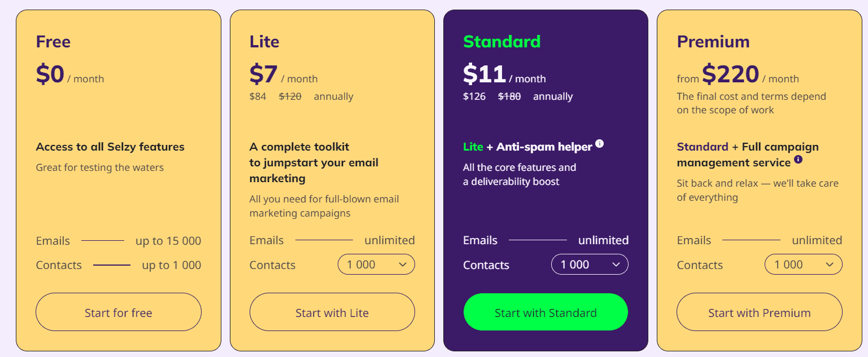Image resolution: width=868 pixels, height=357 pixels.
Task: Click the crossed-out $180 annual price
Action: coord(509,96)
